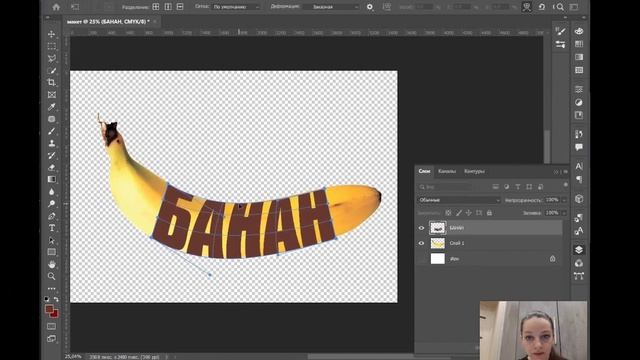Show the Фон background layer
The height and width of the screenshot is (360, 640).
[421, 259]
